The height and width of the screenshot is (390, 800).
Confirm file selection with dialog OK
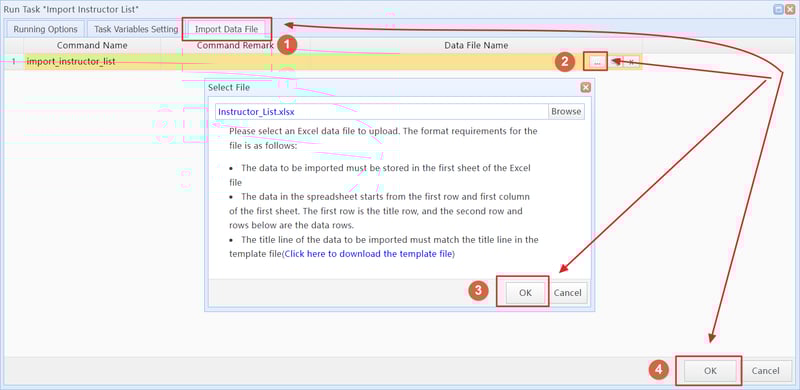click(x=525, y=292)
